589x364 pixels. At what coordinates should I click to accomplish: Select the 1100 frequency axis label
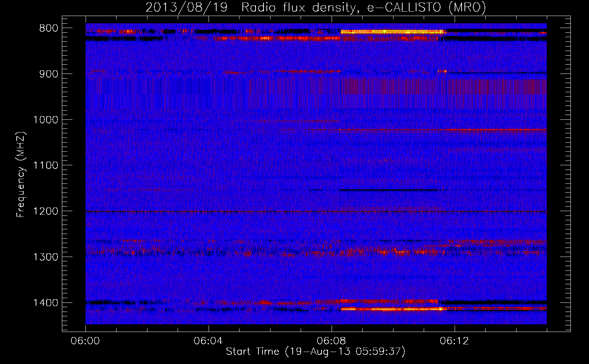(46, 166)
